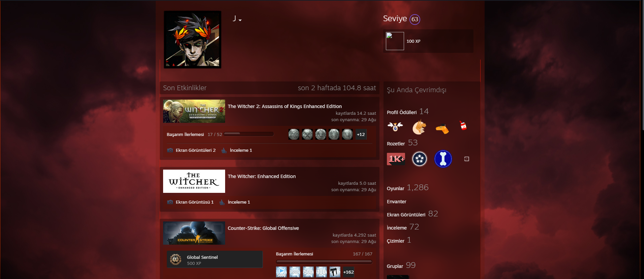Image resolution: width=644 pixels, height=279 pixels.
Task: Click the orange pointing-hand profile award icon
Action: [442, 129]
